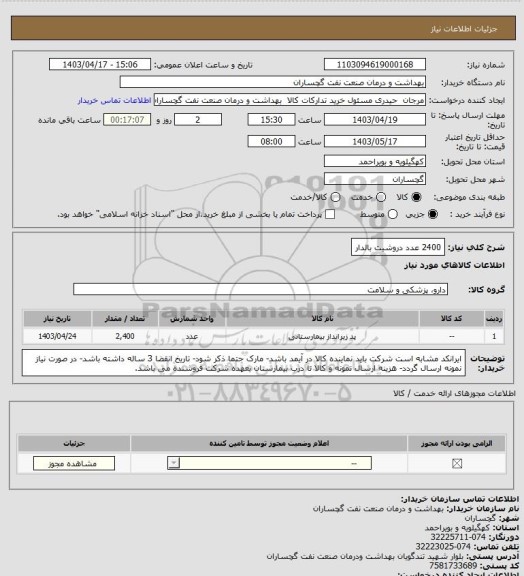Click the ردیف column header
This screenshot has height=576, width=524.
[x=494, y=318]
